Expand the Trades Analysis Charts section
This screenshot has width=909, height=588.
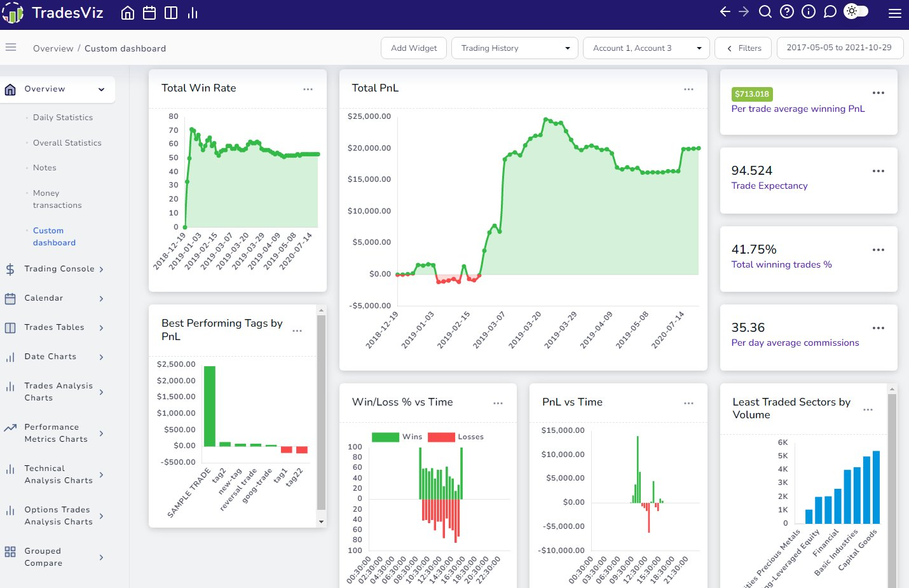coord(101,392)
